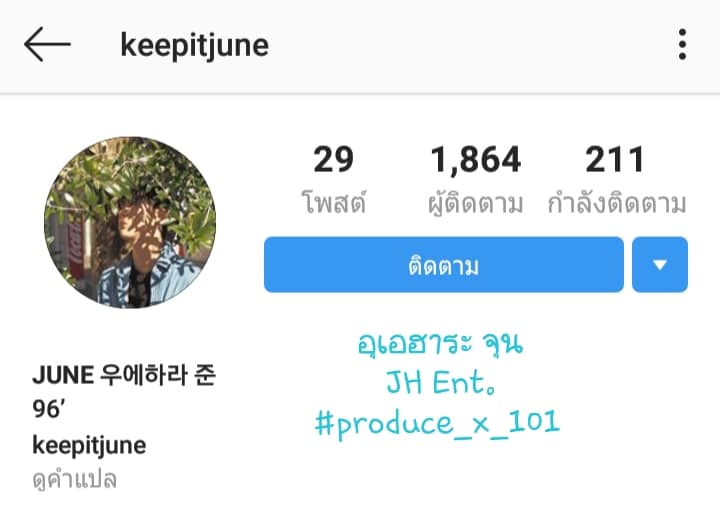
Task: Open the 1,864 followers list
Action: 475,179
